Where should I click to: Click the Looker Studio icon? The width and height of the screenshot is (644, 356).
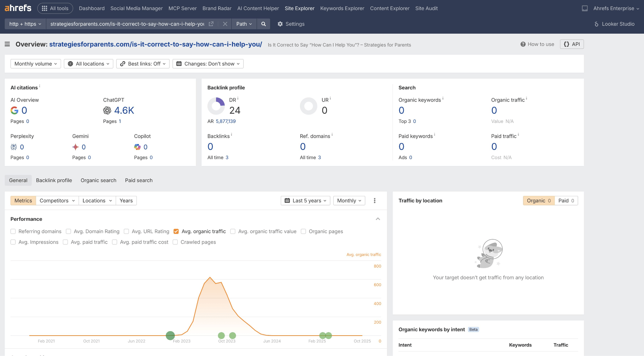click(x=597, y=24)
